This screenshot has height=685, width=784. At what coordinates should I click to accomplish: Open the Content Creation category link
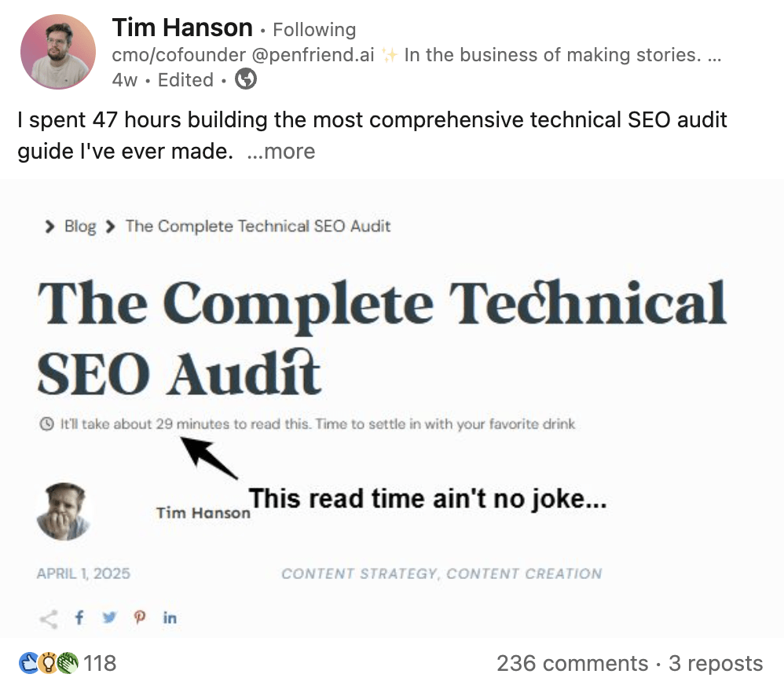click(524, 573)
